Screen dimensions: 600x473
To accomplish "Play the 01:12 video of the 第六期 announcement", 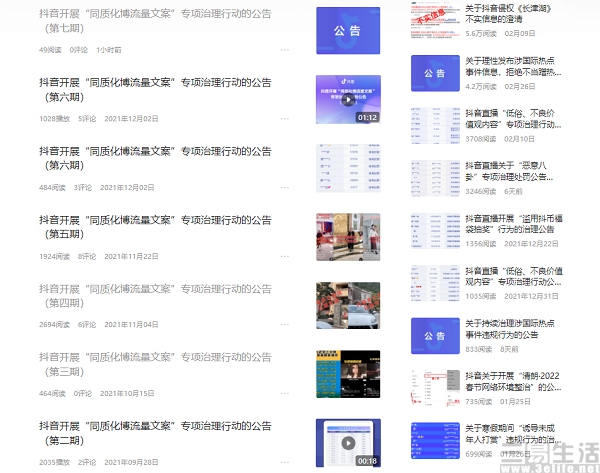I will coord(348,99).
